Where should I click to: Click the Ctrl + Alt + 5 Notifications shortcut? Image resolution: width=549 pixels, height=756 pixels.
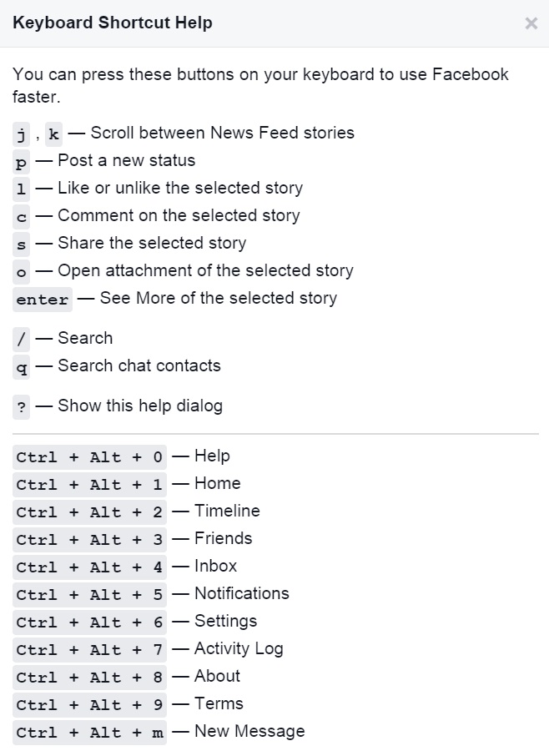tap(90, 594)
